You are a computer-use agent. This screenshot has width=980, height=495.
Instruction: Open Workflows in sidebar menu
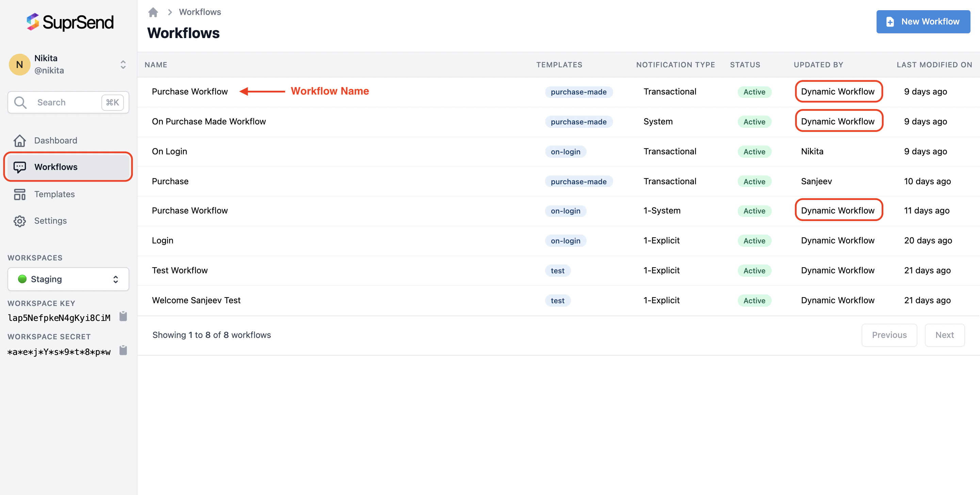(x=55, y=167)
